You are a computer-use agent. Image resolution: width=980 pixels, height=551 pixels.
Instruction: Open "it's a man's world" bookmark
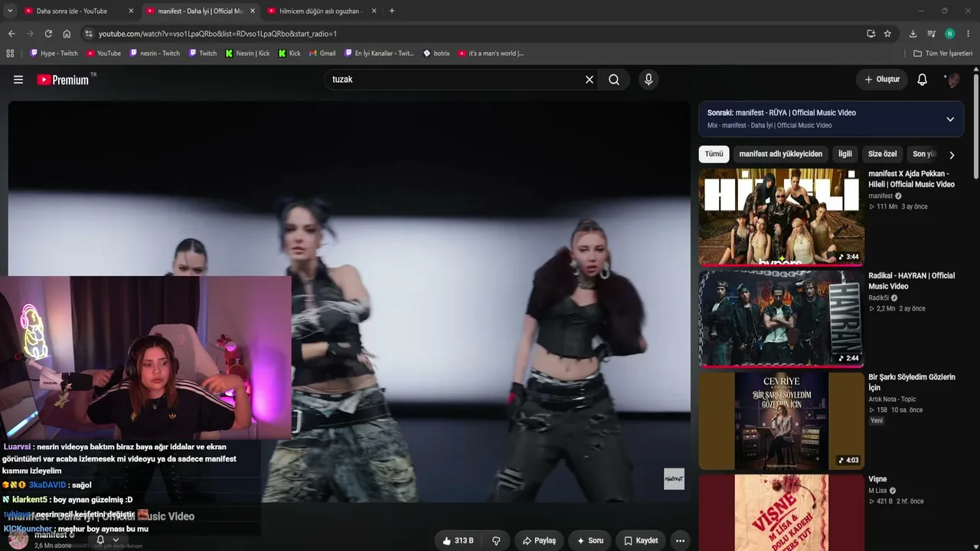[x=491, y=54]
